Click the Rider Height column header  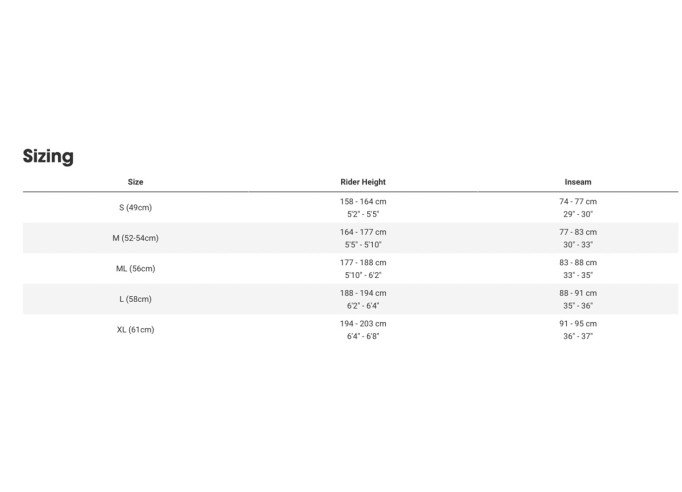pos(363,182)
